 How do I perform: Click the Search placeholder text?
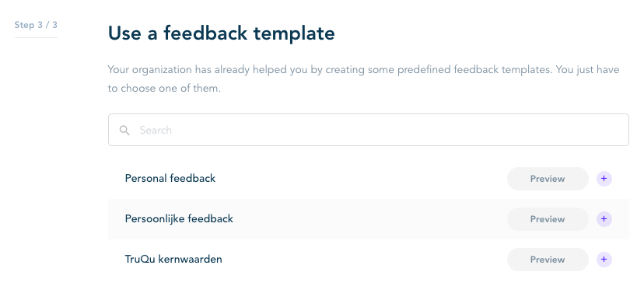[x=156, y=131]
